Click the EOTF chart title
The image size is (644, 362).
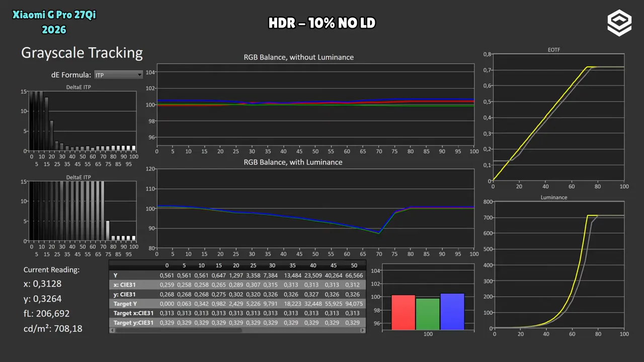click(x=554, y=49)
